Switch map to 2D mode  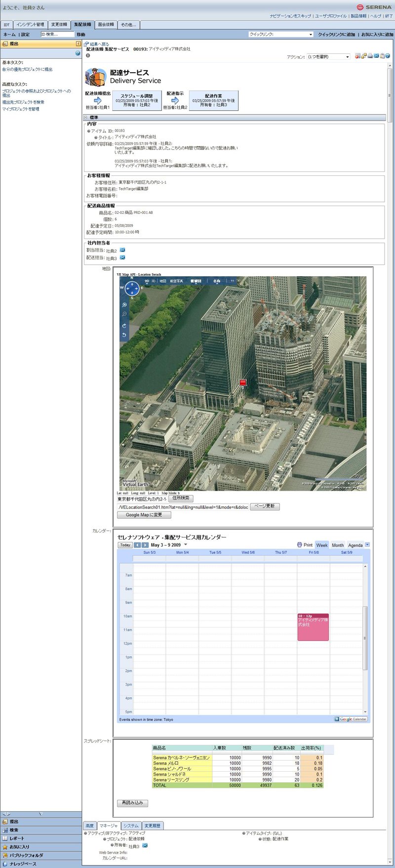point(147,281)
